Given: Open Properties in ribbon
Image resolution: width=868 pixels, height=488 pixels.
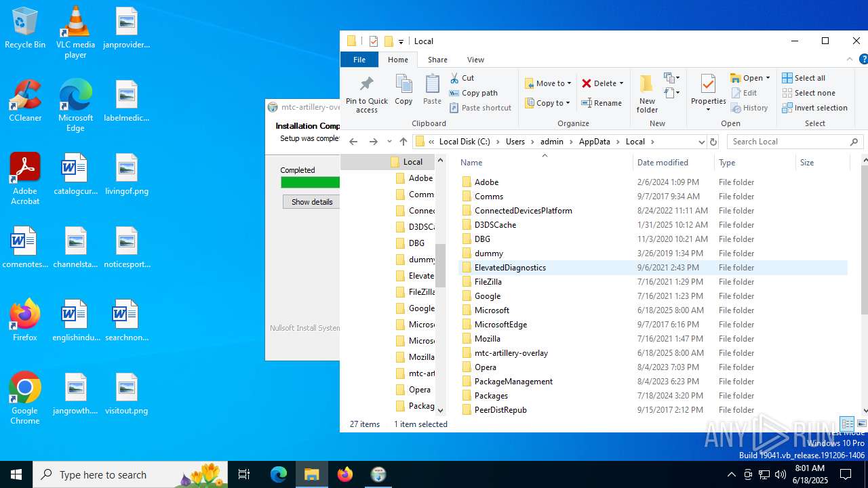Looking at the screenshot, I should [708, 94].
